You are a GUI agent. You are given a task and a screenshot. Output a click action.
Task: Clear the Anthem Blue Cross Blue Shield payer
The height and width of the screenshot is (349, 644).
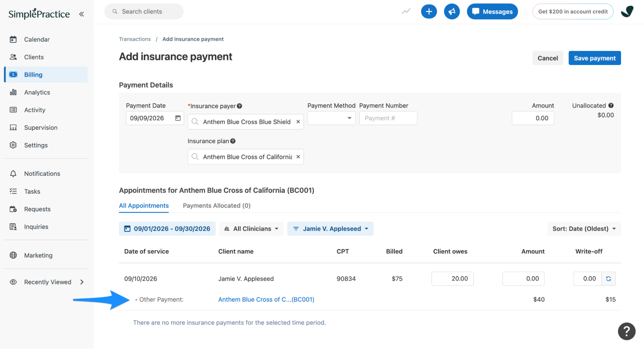pyautogui.click(x=298, y=122)
